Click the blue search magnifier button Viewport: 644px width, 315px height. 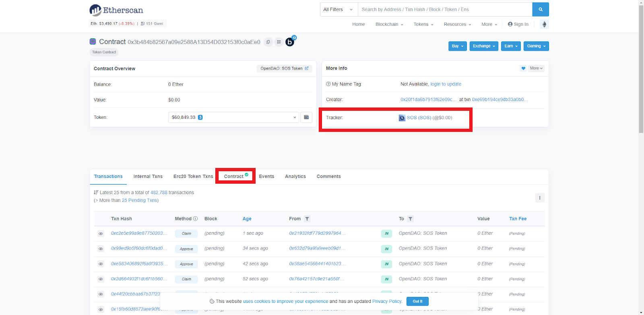[x=541, y=9]
